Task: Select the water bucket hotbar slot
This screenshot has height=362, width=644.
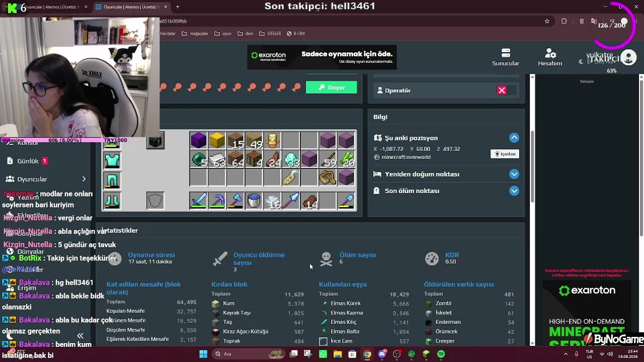Action: point(254,200)
